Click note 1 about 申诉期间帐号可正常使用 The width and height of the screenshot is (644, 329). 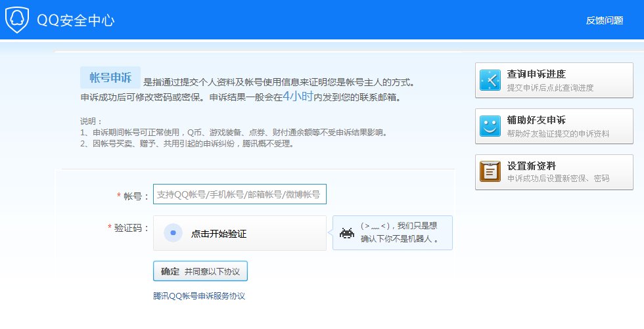[234, 133]
